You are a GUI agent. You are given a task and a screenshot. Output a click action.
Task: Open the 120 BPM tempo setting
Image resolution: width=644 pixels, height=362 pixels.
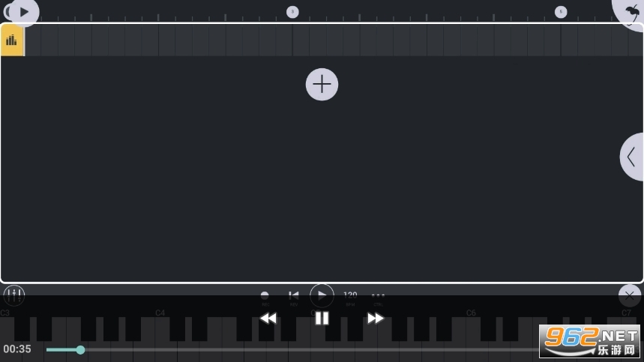(350, 296)
